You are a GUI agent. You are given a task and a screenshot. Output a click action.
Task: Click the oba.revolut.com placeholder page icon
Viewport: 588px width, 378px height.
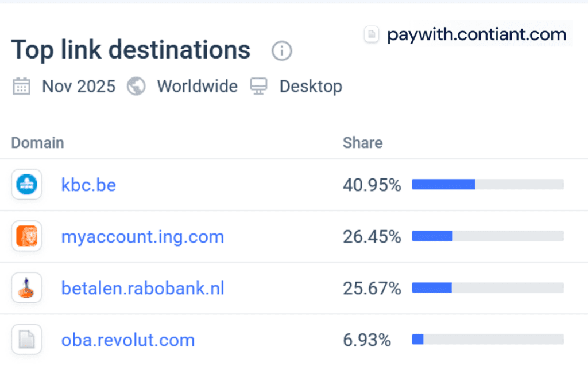[26, 340]
